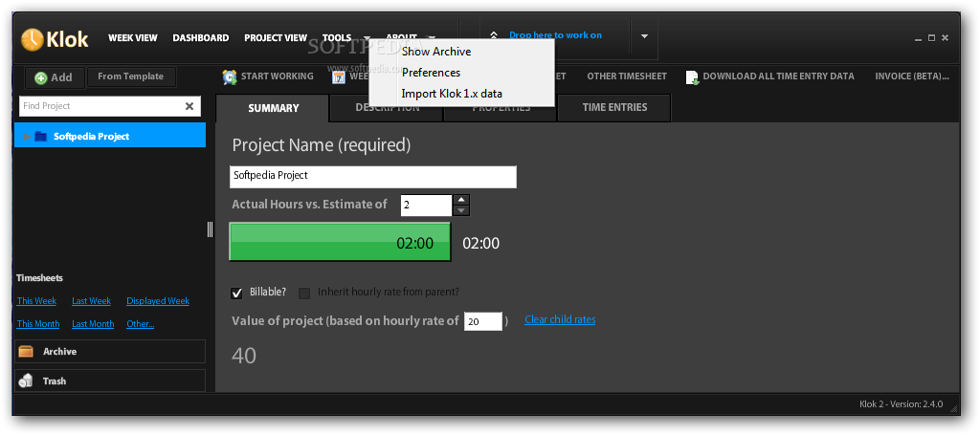
Task: Click the Klok clock logo icon
Action: [32, 38]
